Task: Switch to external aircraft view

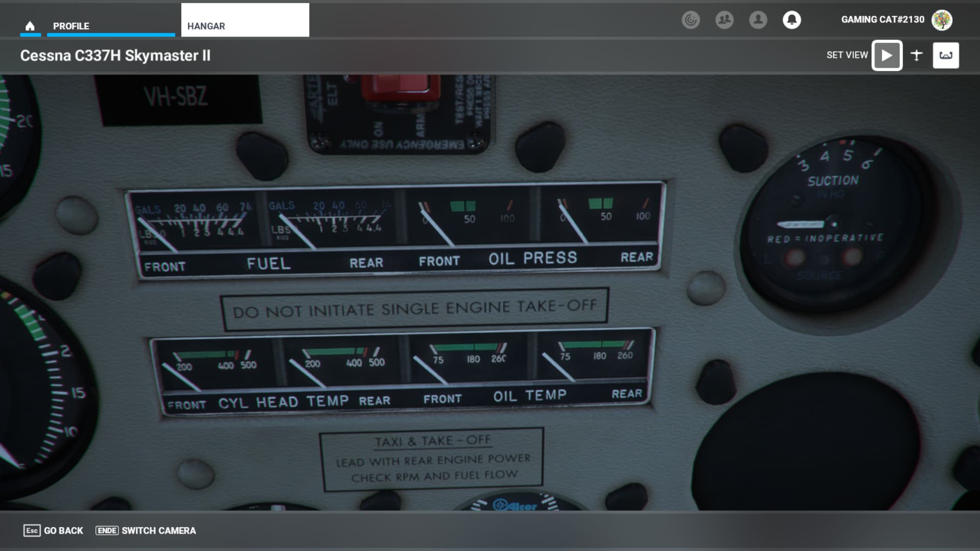Action: click(916, 55)
